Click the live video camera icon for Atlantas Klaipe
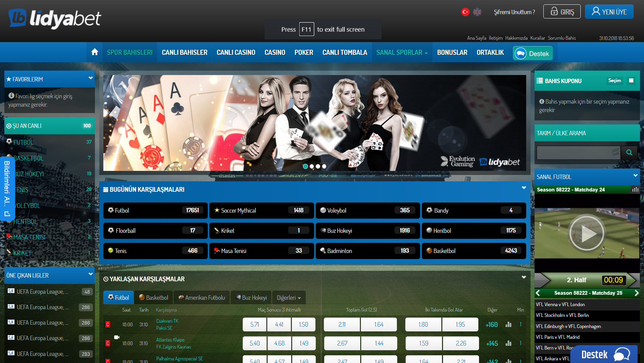 pyautogui.click(x=116, y=337)
